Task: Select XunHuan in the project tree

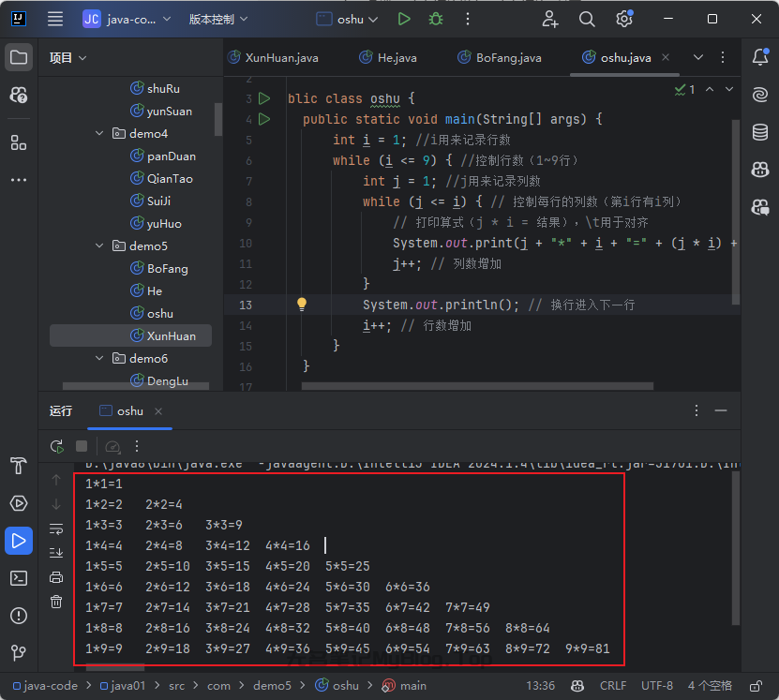Action: tap(130, 335)
